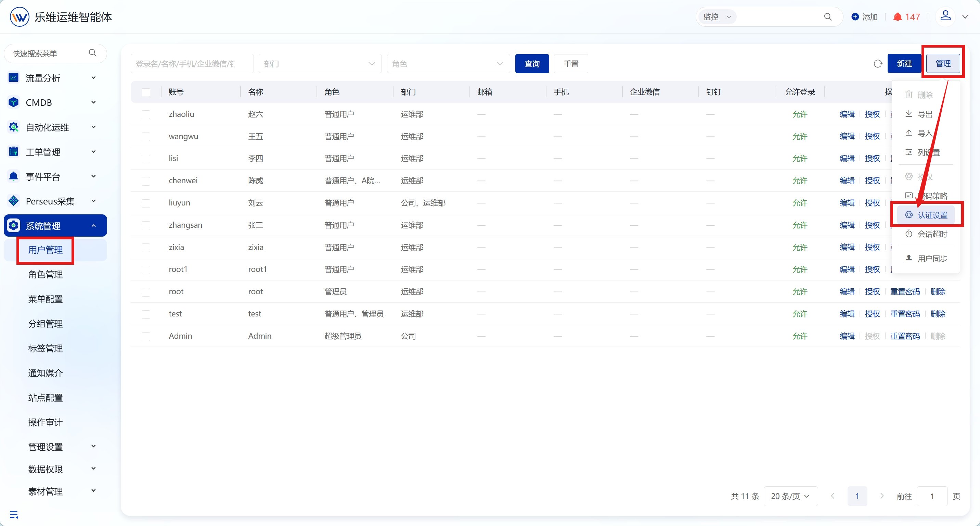This screenshot has height=526, width=980.
Task: Click the 乐维运维智能体 logo icon
Action: 20,17
